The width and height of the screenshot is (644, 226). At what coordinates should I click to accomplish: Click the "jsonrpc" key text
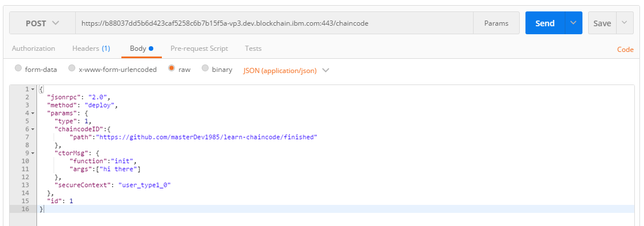point(63,97)
